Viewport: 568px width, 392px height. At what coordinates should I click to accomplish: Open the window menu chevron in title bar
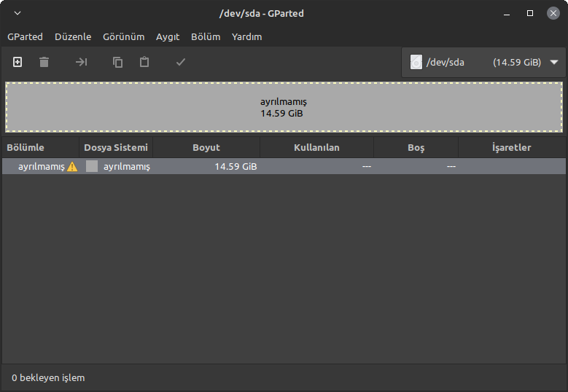click(x=17, y=13)
